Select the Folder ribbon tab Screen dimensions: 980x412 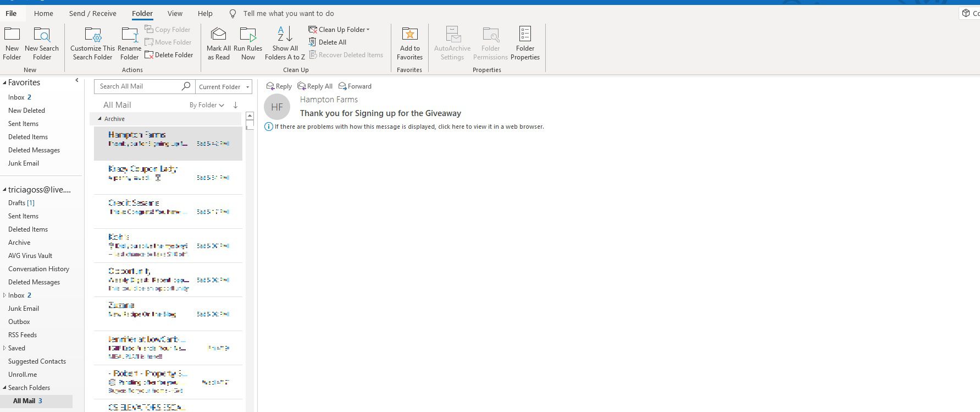coord(142,13)
